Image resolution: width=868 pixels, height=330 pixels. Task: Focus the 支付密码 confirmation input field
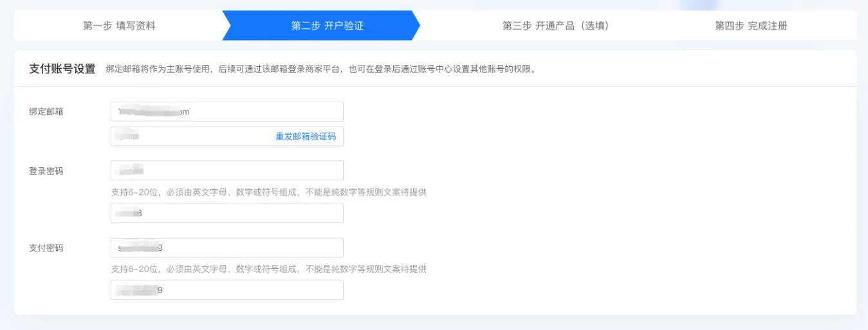tap(226, 290)
